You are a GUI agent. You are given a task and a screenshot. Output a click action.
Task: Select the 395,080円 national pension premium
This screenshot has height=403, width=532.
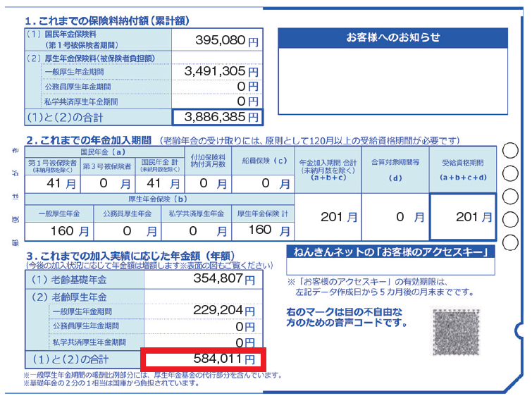pos(217,40)
